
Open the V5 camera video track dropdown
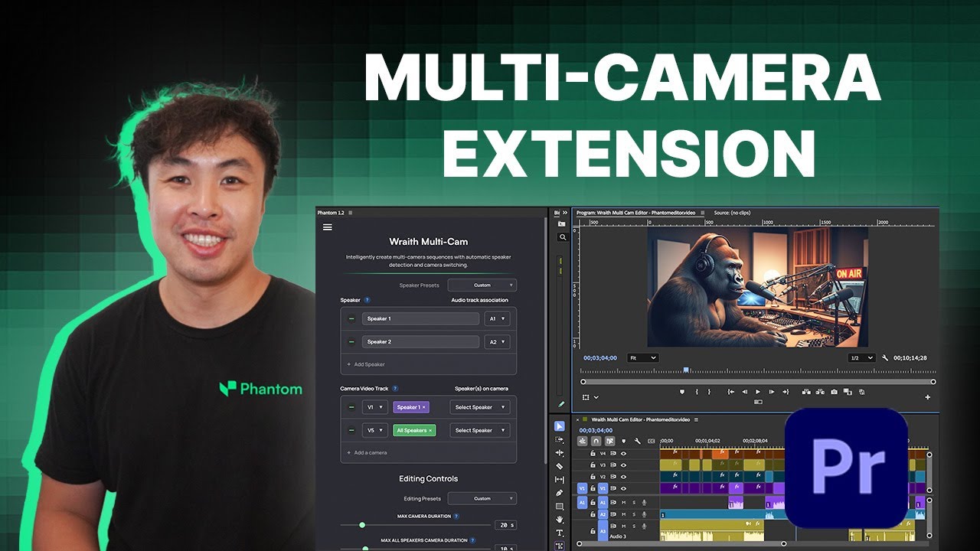pyautogui.click(x=374, y=431)
